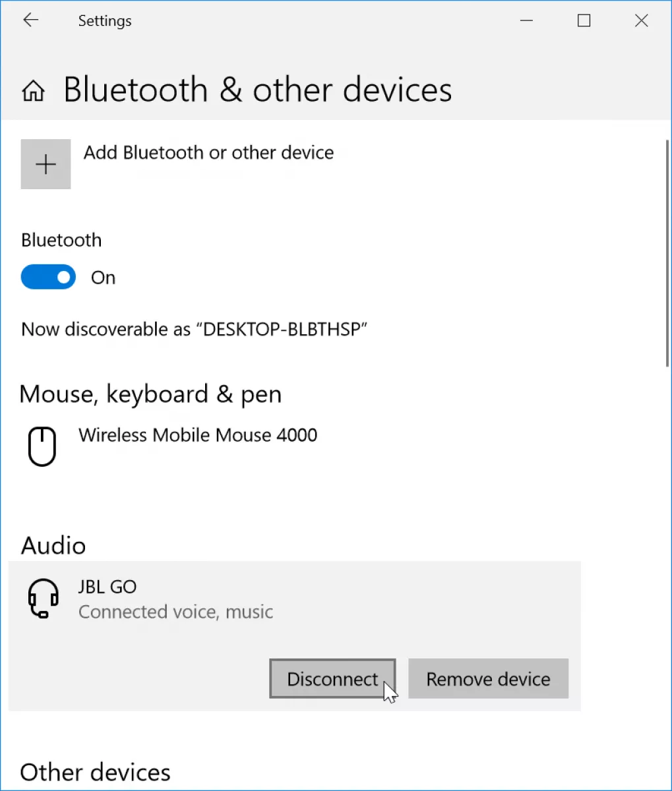The height and width of the screenshot is (791, 672).
Task: Click the Settings title text
Action: click(105, 20)
